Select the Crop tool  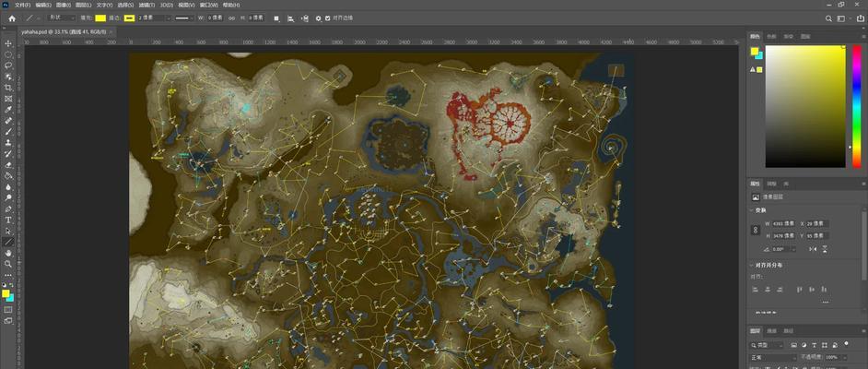pos(8,88)
